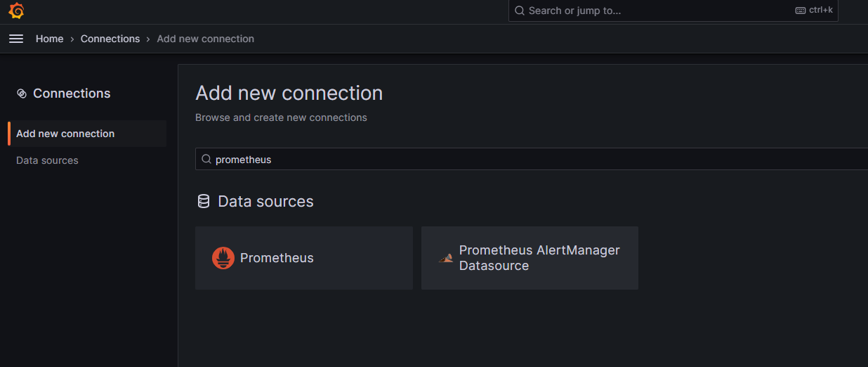Open the hamburger navigation menu
Image resolution: width=868 pixels, height=367 pixels.
(x=16, y=39)
